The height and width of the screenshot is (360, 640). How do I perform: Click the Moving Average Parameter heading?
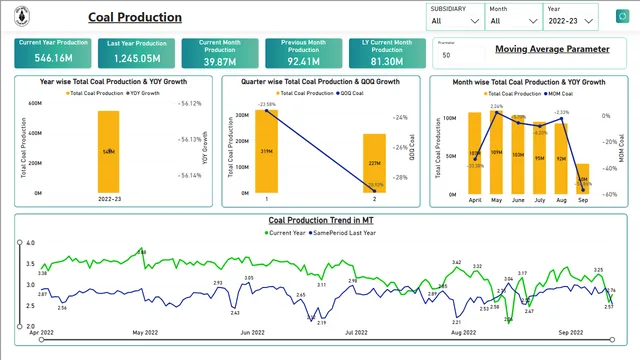point(552,49)
